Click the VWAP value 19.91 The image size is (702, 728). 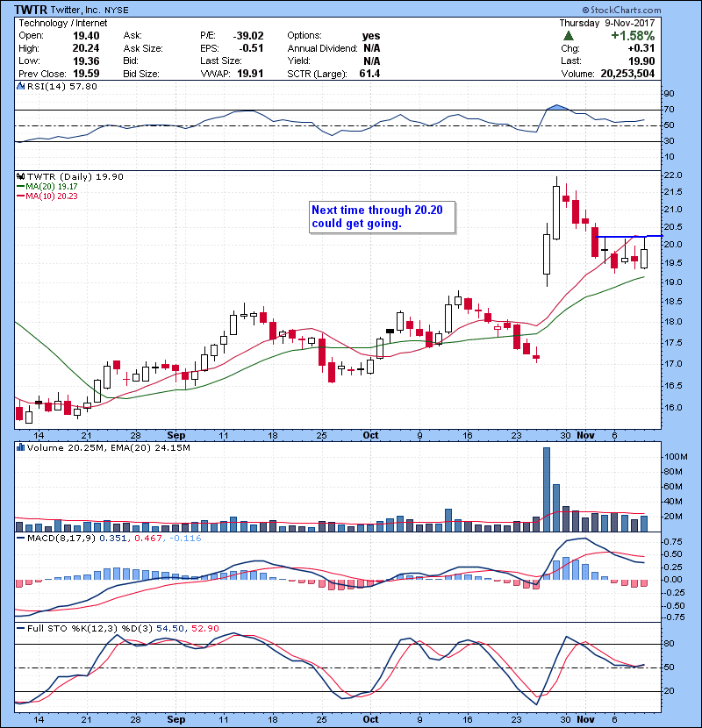250,74
